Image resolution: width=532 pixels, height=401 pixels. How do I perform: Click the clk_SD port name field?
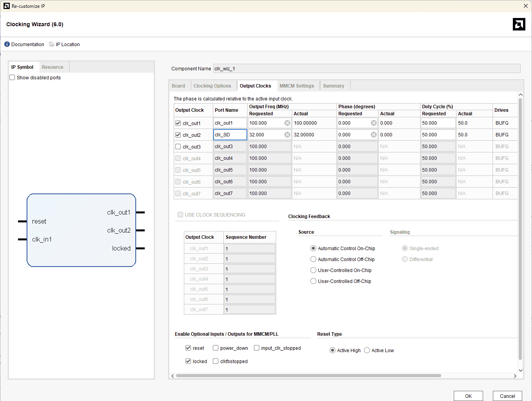click(230, 135)
